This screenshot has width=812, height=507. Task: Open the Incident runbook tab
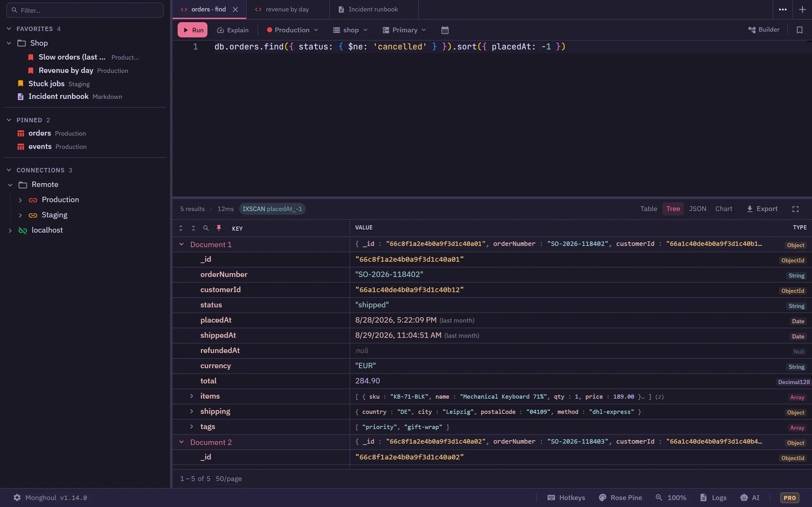373,10
